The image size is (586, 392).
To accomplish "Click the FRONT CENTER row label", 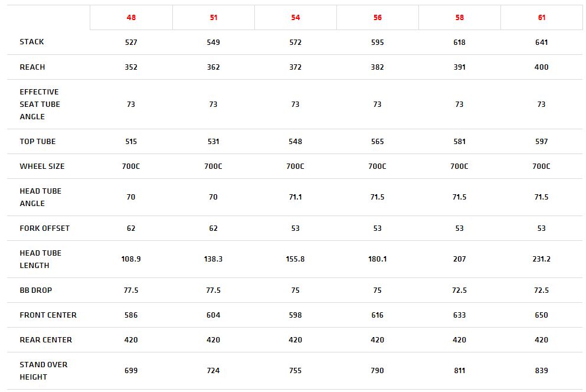I will pos(48,315).
